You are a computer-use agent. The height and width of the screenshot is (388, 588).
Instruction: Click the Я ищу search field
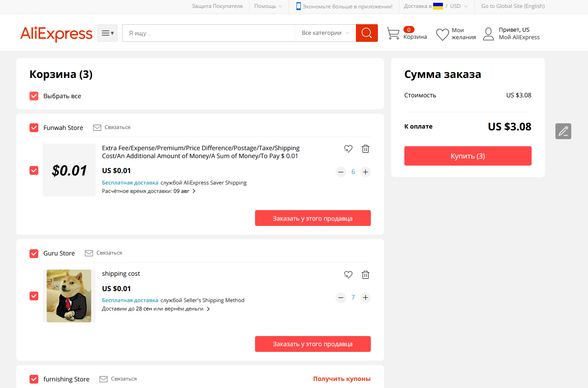pyautogui.click(x=208, y=33)
